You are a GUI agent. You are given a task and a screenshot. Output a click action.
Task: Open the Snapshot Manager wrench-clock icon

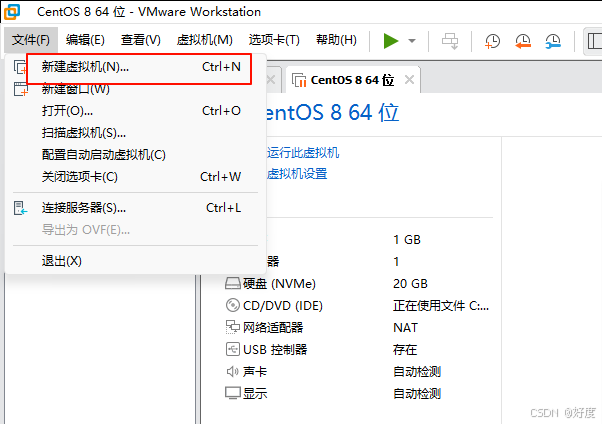tap(553, 41)
